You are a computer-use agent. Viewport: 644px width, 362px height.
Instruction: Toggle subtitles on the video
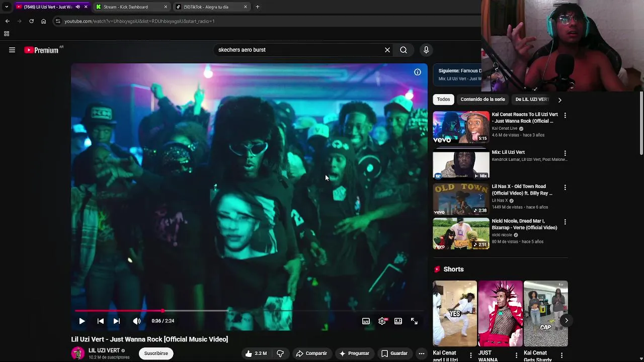pos(366,321)
